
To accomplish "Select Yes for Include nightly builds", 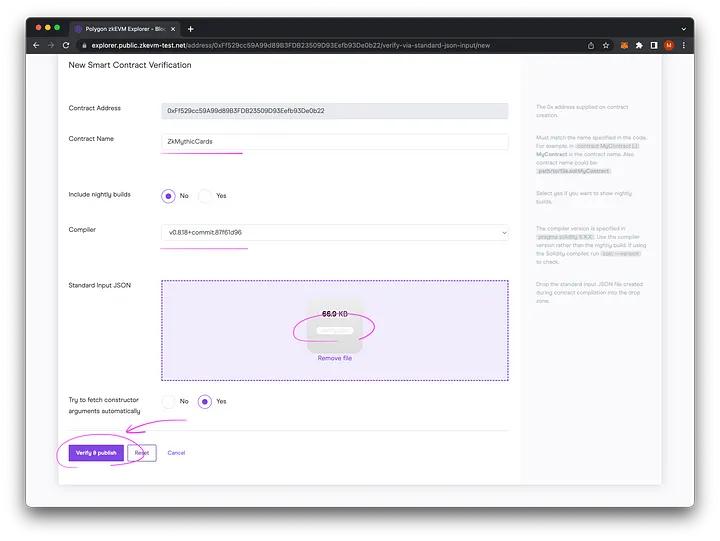I will (x=205, y=196).
